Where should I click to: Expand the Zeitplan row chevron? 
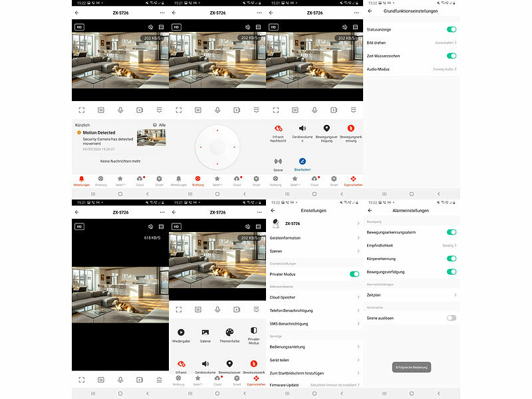pyautogui.click(x=456, y=295)
